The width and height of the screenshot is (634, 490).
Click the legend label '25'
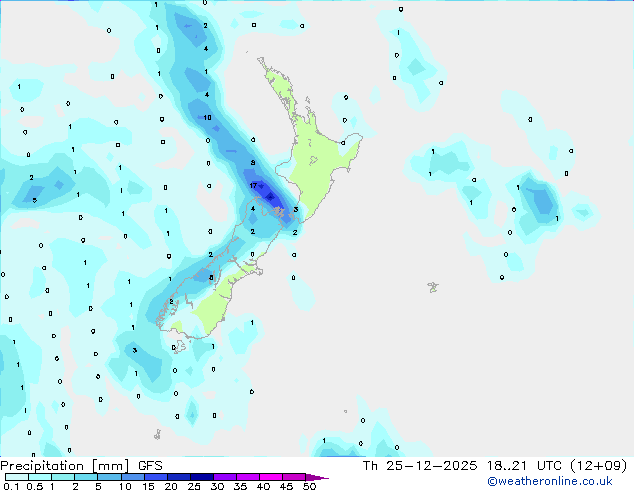[194, 486]
